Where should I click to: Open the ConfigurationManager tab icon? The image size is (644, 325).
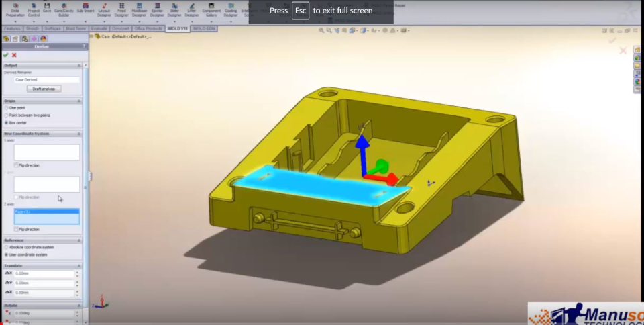pos(25,39)
